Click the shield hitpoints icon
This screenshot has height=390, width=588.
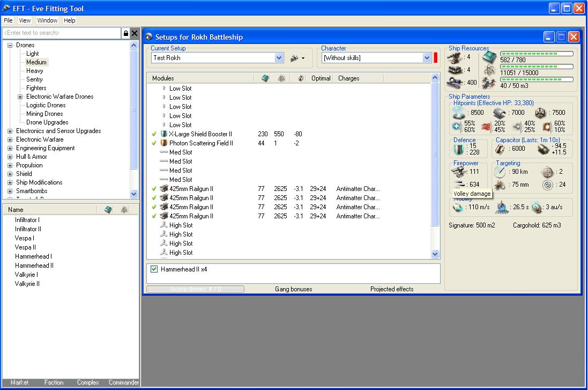[459, 113]
